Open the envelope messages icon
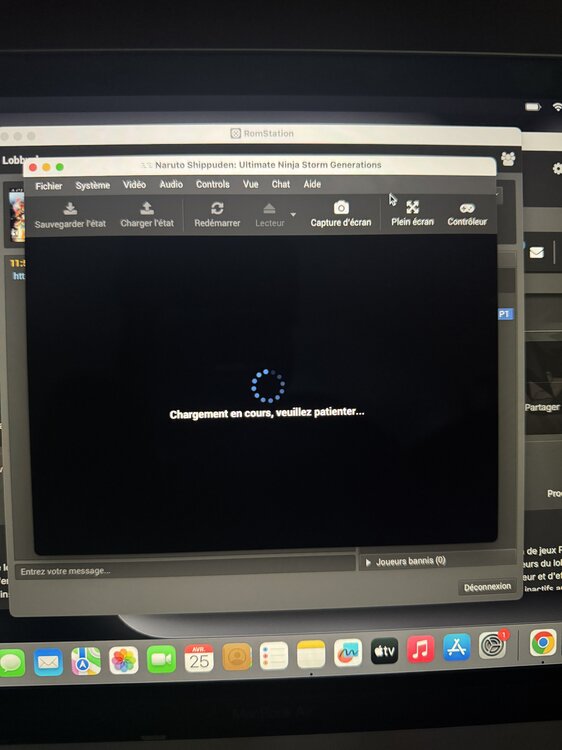Viewport: 562px width, 750px height. (537, 252)
